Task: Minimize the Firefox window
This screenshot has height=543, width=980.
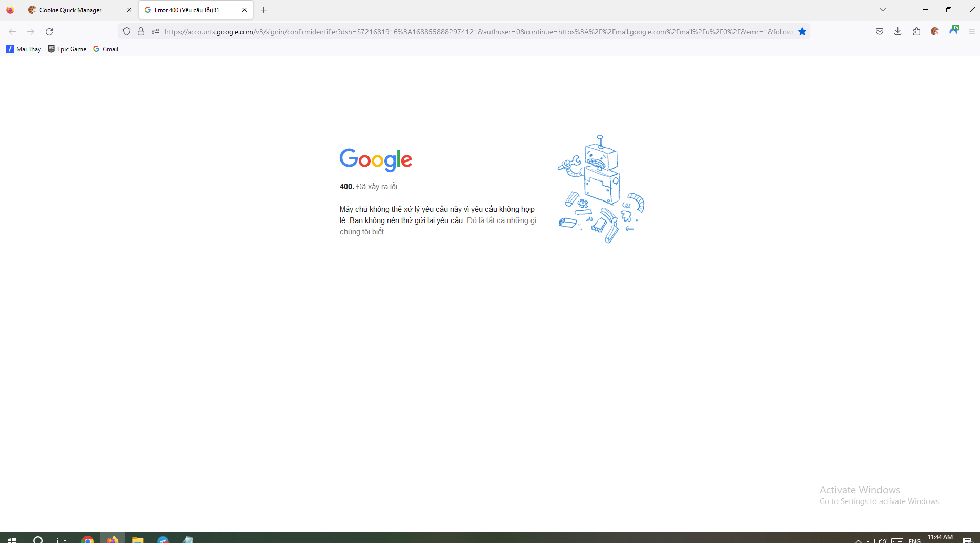Action: (925, 10)
